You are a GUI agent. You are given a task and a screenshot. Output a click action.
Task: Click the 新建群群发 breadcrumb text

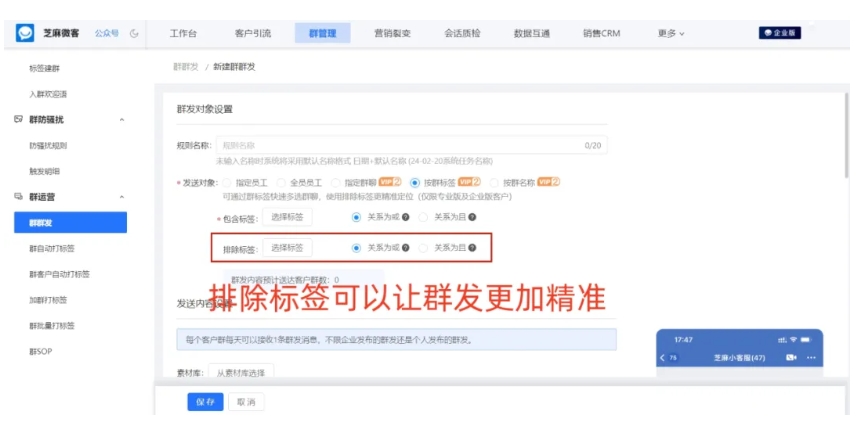[x=234, y=67]
